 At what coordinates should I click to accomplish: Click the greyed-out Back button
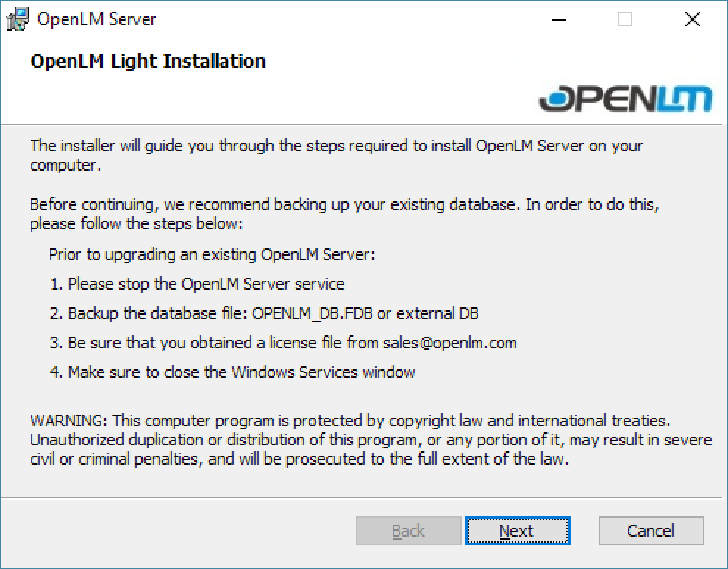click(x=408, y=531)
